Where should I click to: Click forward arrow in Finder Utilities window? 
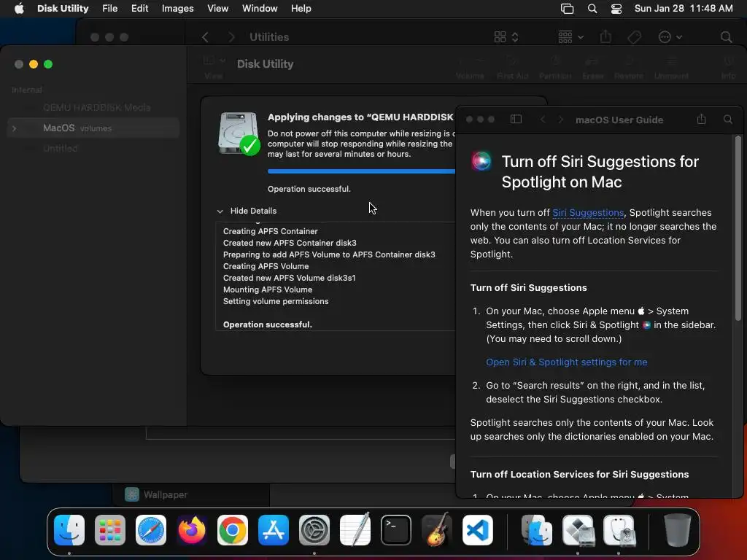click(231, 37)
